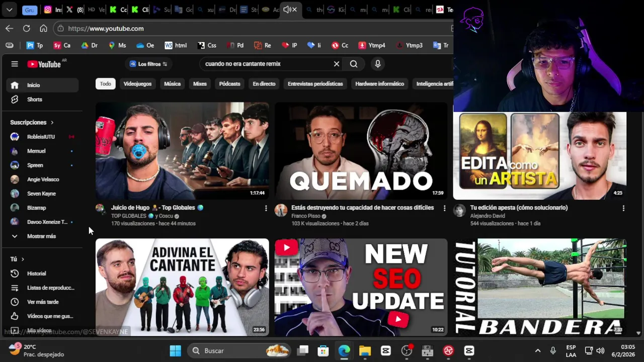Viewport: 644px width, 362px height.
Task: Open the Ytmp4 bookmark
Action: pos(372,45)
